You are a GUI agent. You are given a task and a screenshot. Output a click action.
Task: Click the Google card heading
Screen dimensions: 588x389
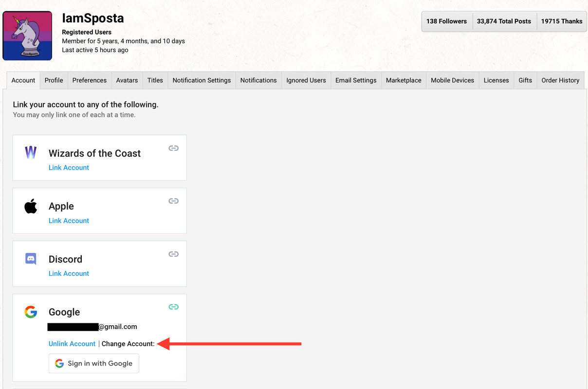pyautogui.click(x=64, y=312)
